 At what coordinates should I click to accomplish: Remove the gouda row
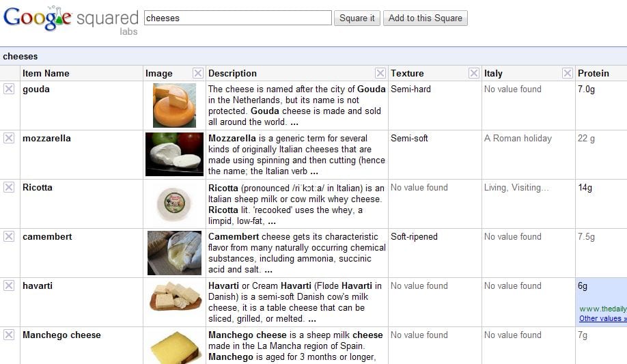point(9,89)
